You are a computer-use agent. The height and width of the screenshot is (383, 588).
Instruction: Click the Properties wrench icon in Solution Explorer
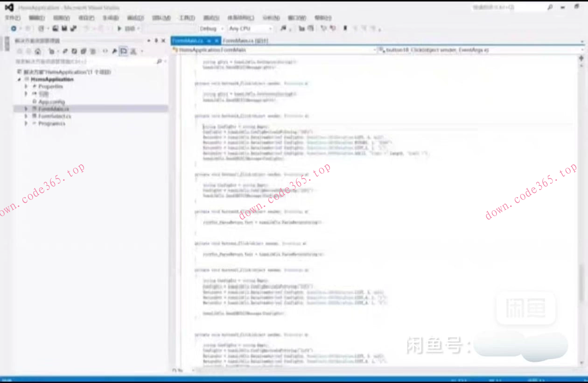tap(114, 51)
